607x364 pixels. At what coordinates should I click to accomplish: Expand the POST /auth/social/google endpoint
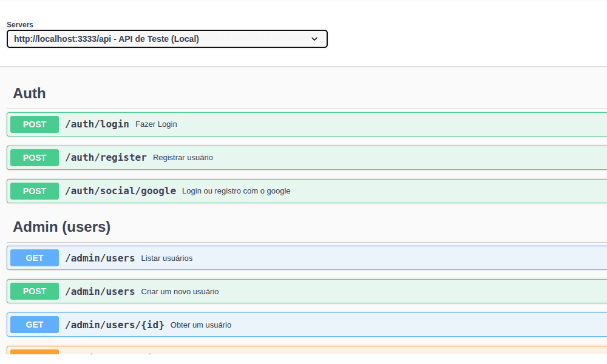(x=307, y=191)
